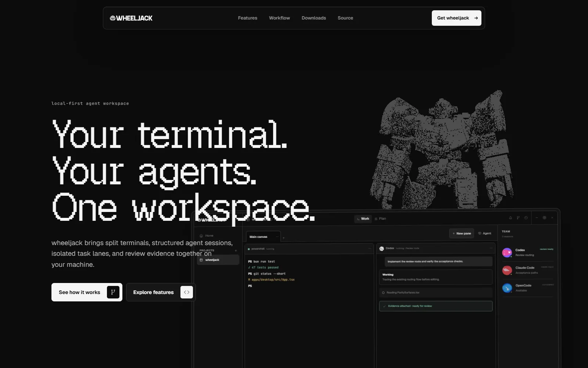
Task: Click the 'review ready' status label for Codex
Action: point(546,249)
